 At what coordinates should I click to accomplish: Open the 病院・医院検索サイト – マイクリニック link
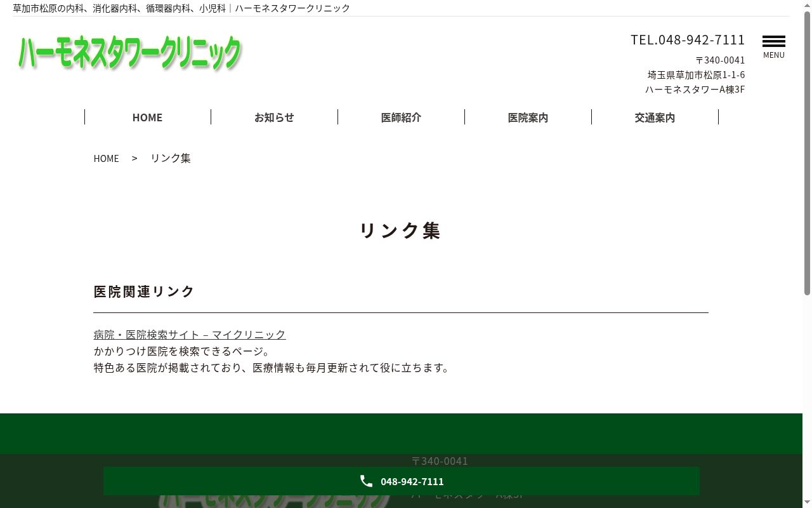190,335
